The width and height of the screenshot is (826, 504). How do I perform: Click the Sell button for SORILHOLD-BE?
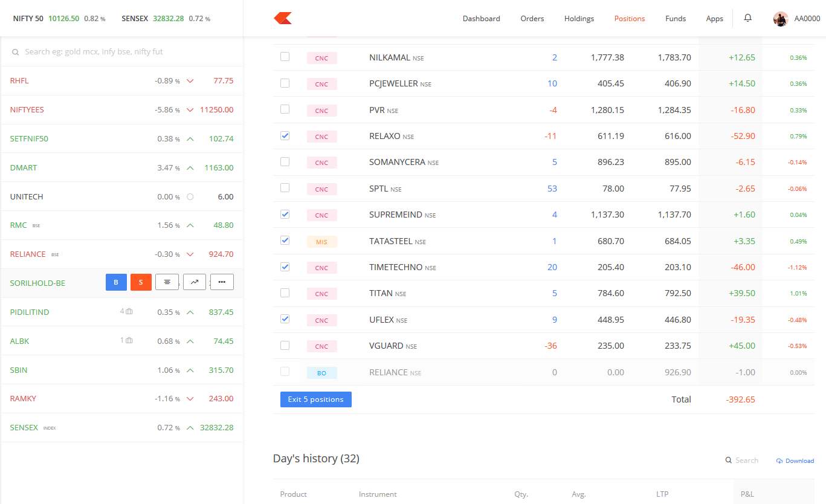[x=141, y=282]
